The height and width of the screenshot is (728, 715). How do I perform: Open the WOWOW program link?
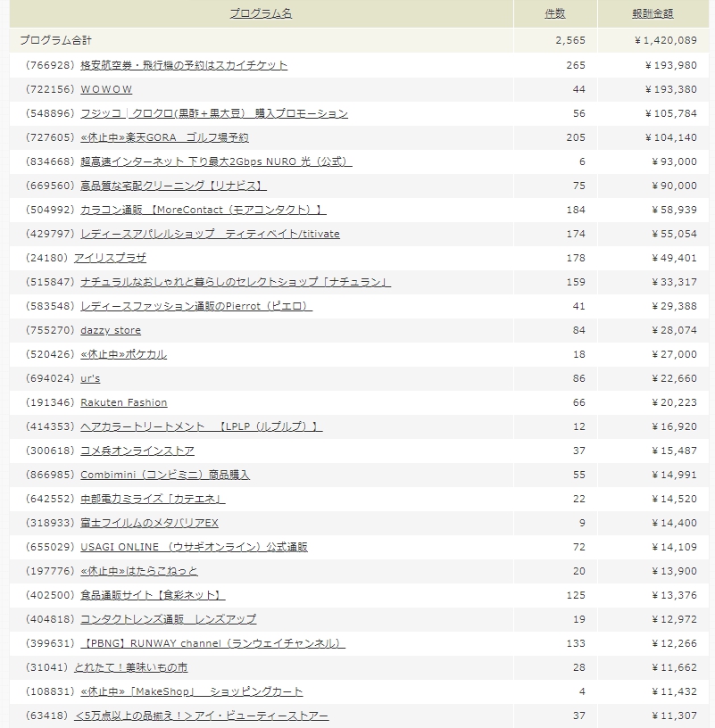(106, 89)
